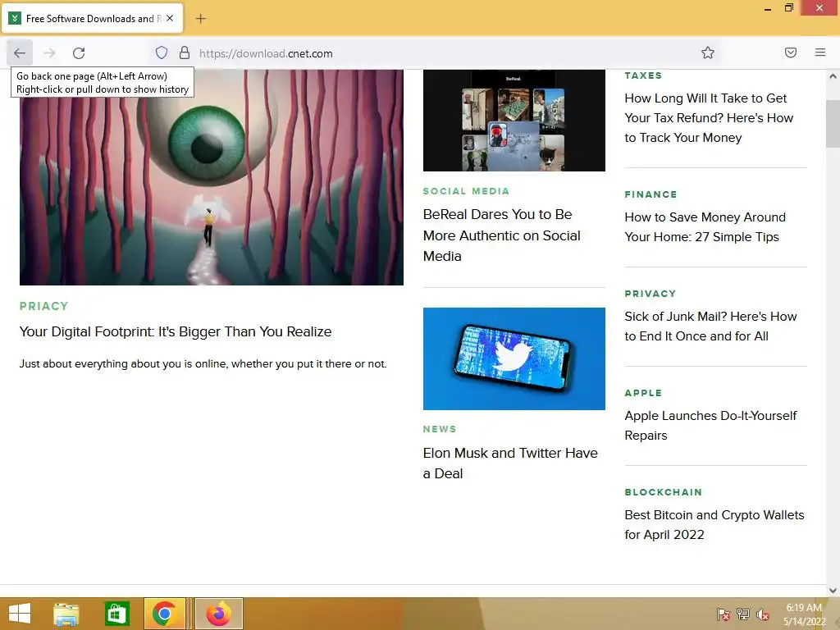Reload the current page

(79, 53)
